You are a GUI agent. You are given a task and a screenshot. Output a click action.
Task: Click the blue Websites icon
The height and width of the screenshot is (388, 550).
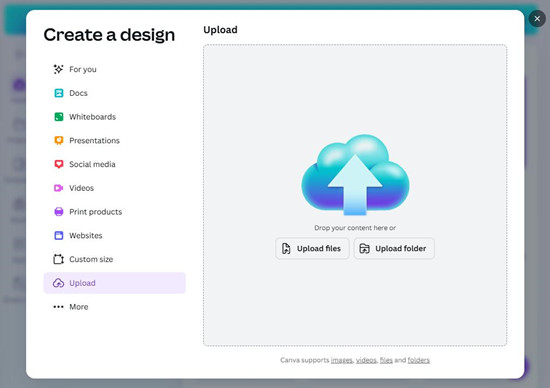click(x=59, y=235)
